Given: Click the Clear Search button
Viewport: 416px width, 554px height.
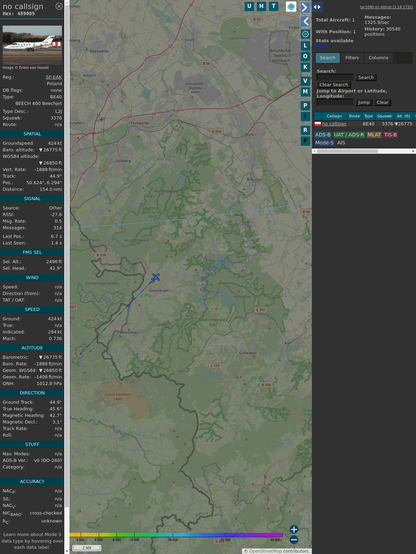Looking at the screenshot, I should (x=334, y=85).
